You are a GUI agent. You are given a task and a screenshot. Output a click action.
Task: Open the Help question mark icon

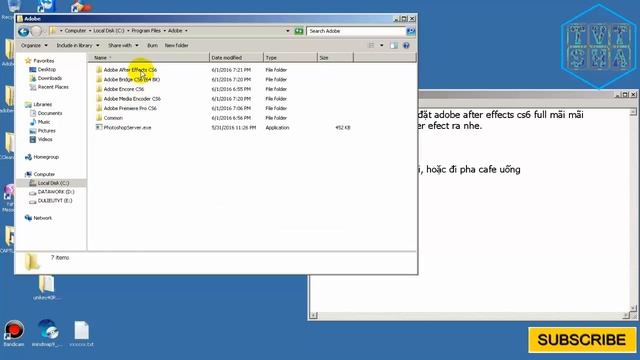pos(406,45)
